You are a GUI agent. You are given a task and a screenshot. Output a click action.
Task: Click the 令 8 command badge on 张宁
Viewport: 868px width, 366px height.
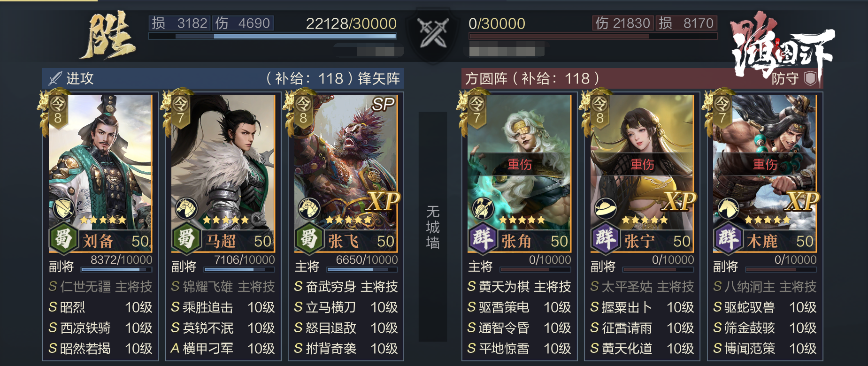click(599, 110)
